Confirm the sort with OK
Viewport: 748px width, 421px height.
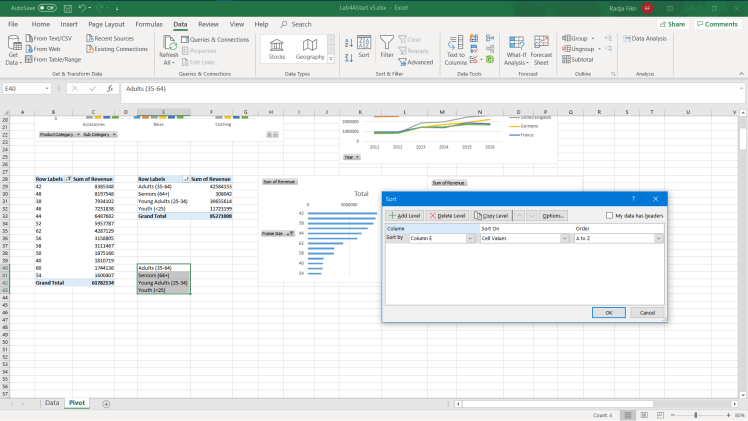608,312
